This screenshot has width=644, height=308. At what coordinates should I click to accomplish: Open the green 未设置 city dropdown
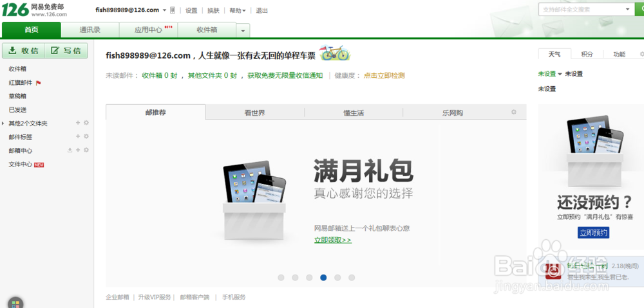point(550,74)
